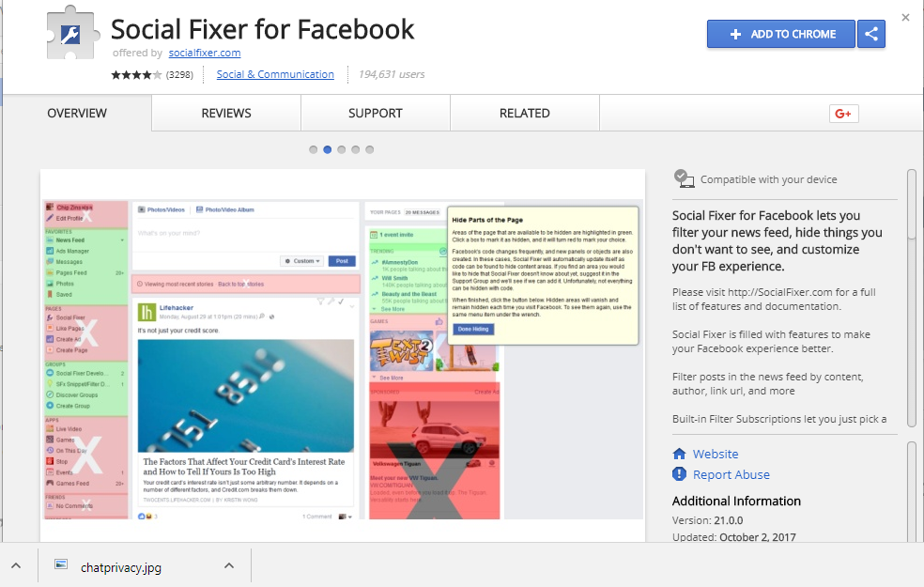
Task: Click the compatible-with-device checkmark icon
Action: pyautogui.click(x=683, y=179)
